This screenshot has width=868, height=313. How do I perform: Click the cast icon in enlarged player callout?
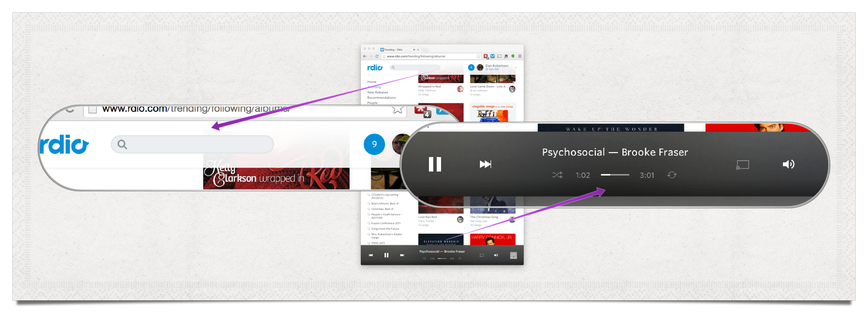point(743,165)
